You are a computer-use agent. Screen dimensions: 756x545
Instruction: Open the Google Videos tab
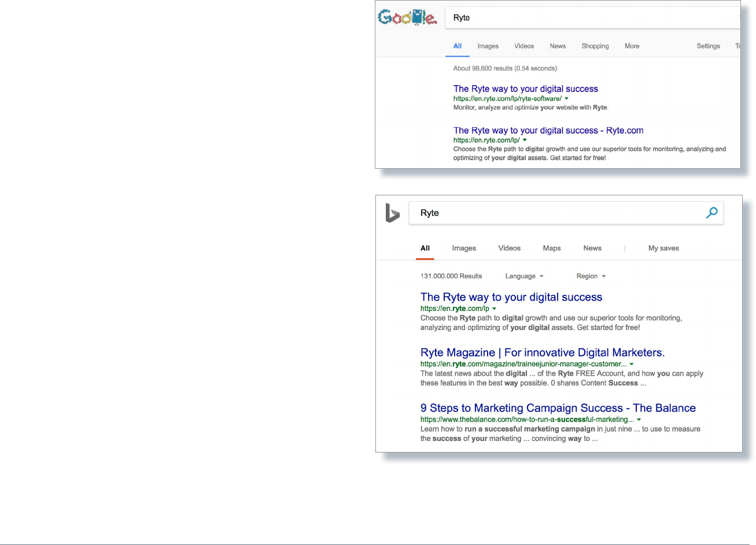[x=524, y=46]
